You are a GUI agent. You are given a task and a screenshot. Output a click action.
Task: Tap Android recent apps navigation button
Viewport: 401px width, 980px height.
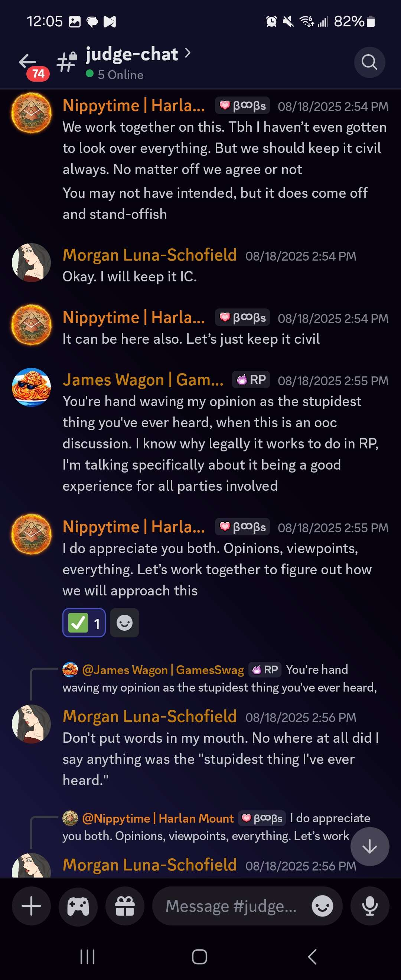[x=88, y=956]
